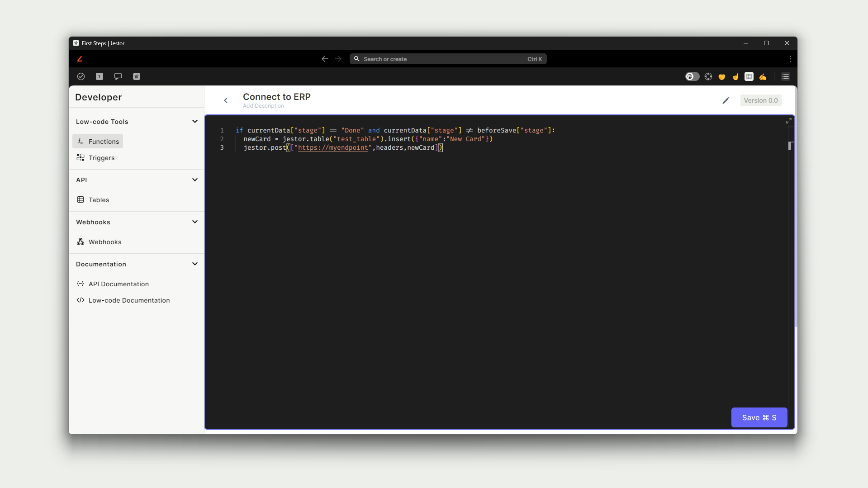Click the Search or create field
Viewport: 868px width, 488px height.
448,59
